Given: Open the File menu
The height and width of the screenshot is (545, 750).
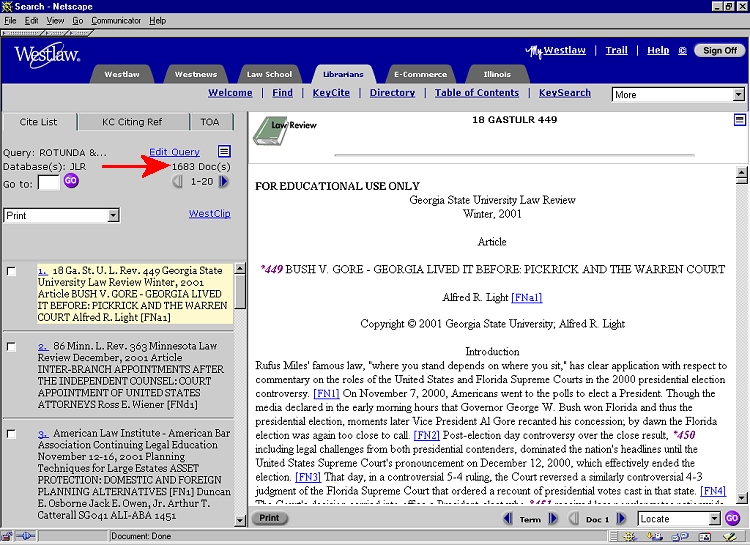Looking at the screenshot, I should coord(10,21).
